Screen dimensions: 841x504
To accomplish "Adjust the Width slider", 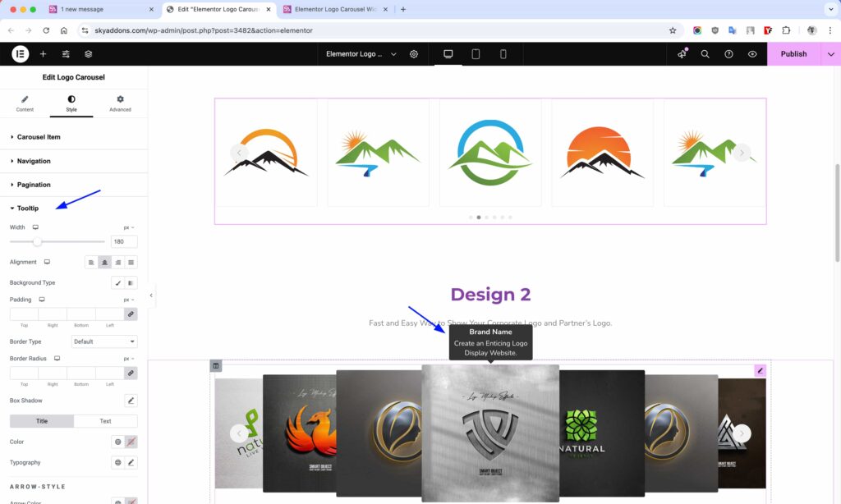I will coord(37,242).
